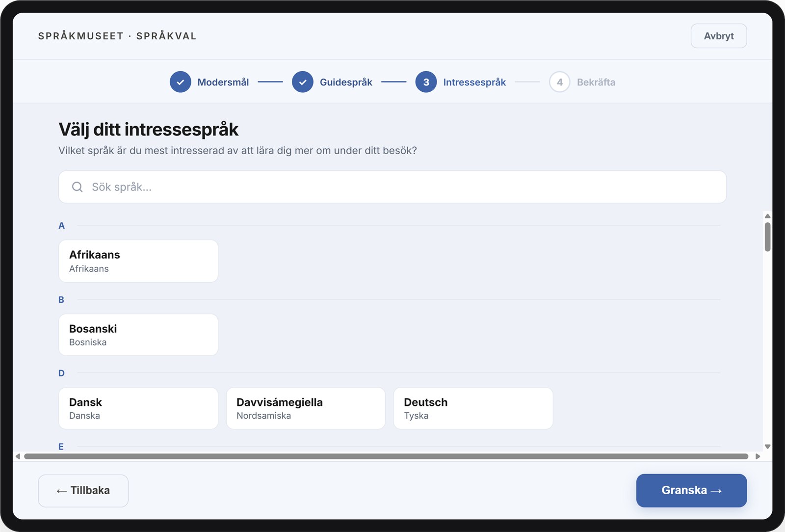The width and height of the screenshot is (785, 532).
Task: Click the subtitle Danska
Action: [84, 416]
